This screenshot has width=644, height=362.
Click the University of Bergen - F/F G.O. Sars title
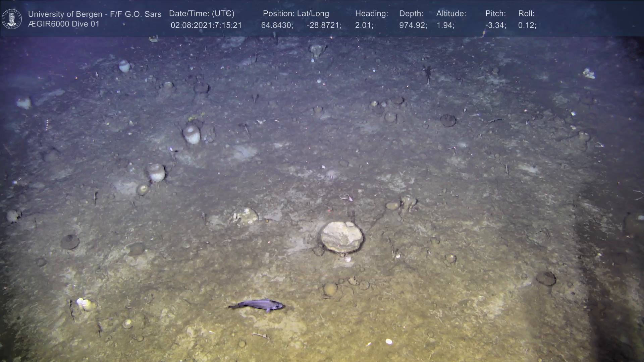click(x=95, y=14)
